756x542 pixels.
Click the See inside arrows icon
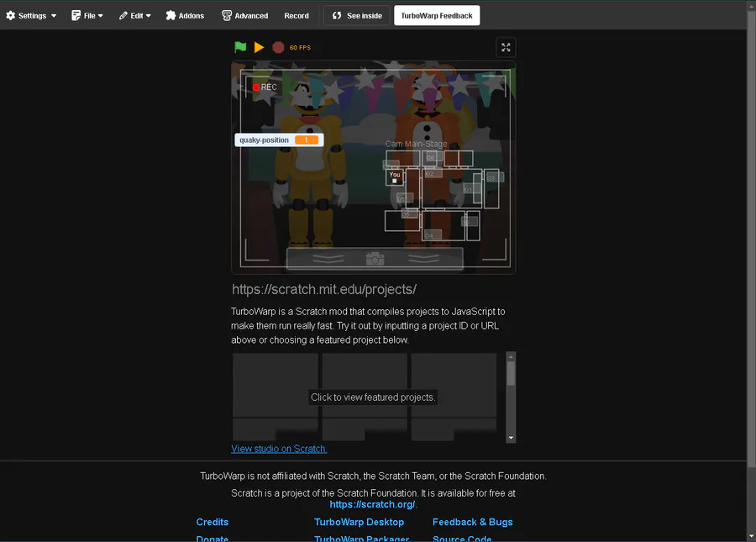click(x=337, y=15)
